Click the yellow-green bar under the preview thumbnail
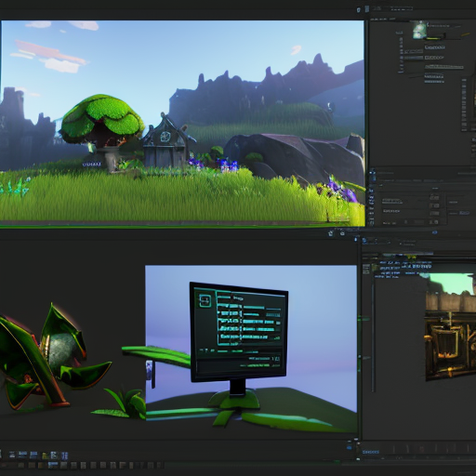 click(433, 39)
